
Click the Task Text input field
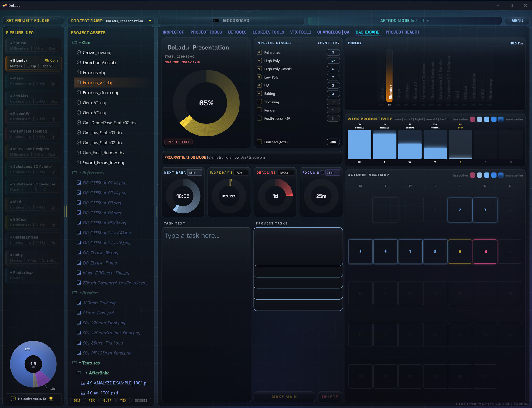coord(206,314)
